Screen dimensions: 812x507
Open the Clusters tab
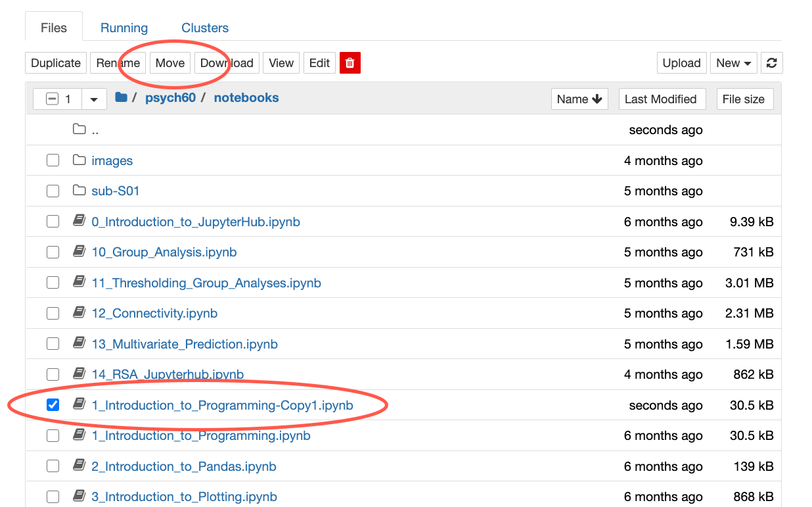pyautogui.click(x=205, y=28)
